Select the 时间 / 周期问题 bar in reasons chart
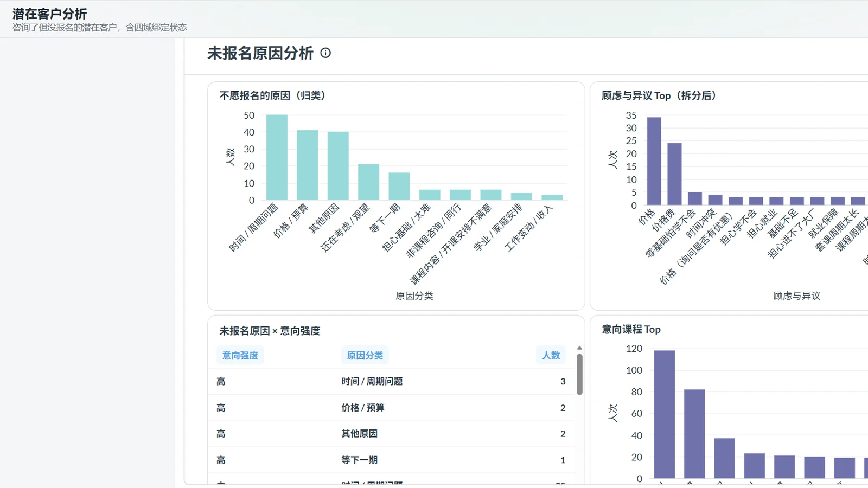Viewport: 868px width, 488px height. tap(277, 157)
